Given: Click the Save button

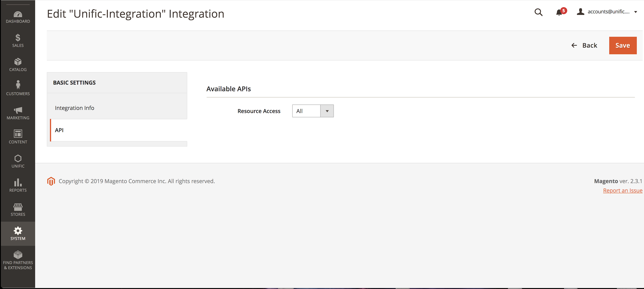Looking at the screenshot, I should click(623, 45).
